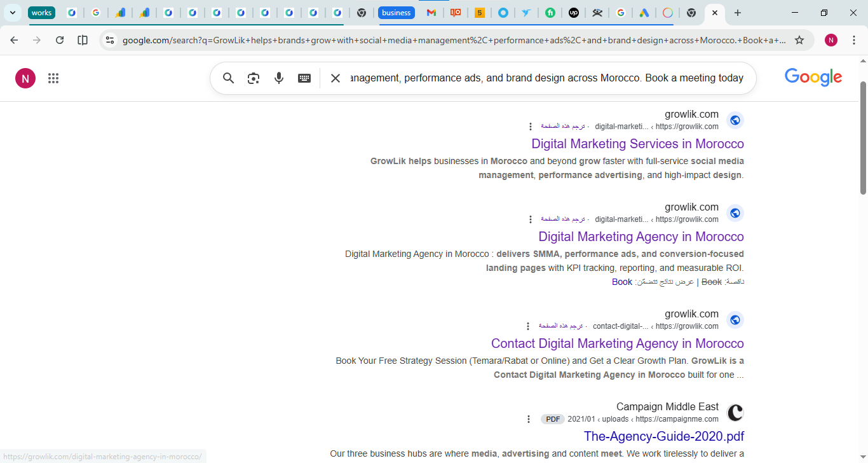Image resolution: width=868 pixels, height=463 pixels.
Task: Translate the Contact Digital Marketing result page
Action: 561,326
